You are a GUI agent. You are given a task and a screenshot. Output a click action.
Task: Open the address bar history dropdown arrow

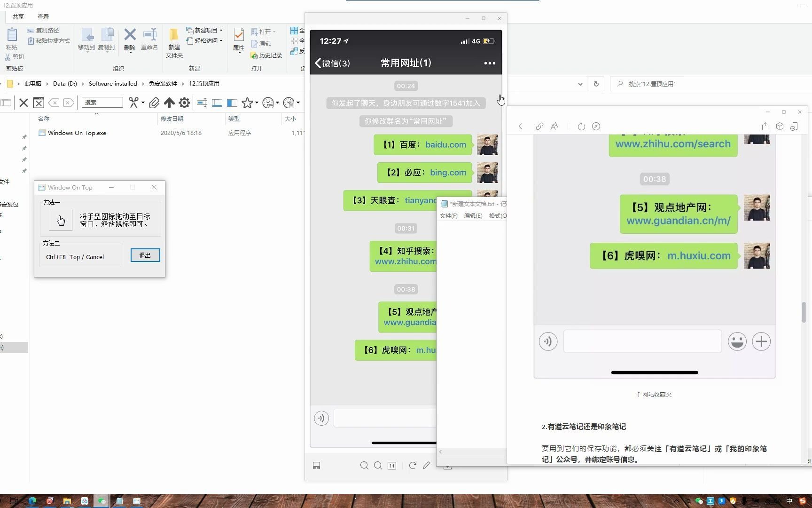point(580,84)
